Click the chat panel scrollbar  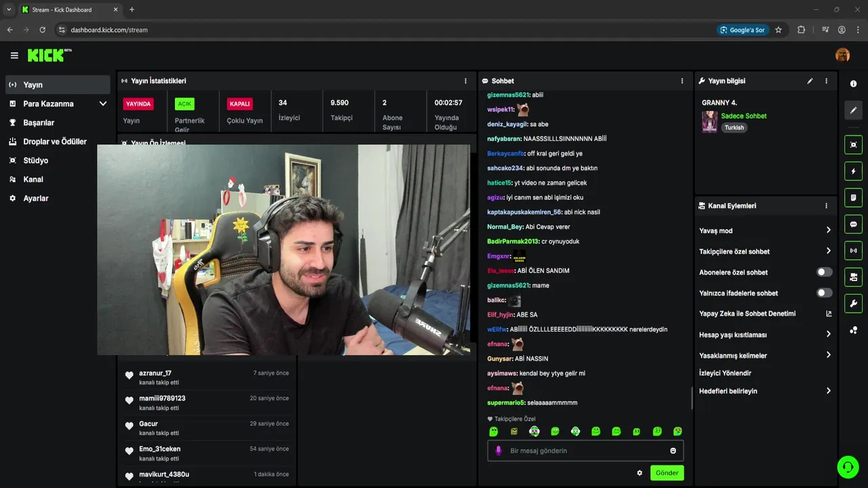692,398
